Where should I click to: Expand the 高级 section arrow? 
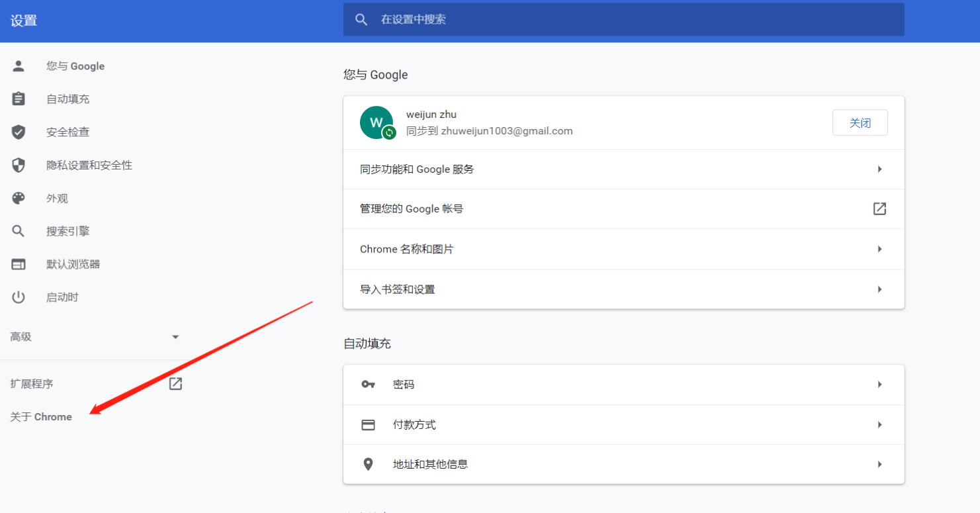pos(175,337)
